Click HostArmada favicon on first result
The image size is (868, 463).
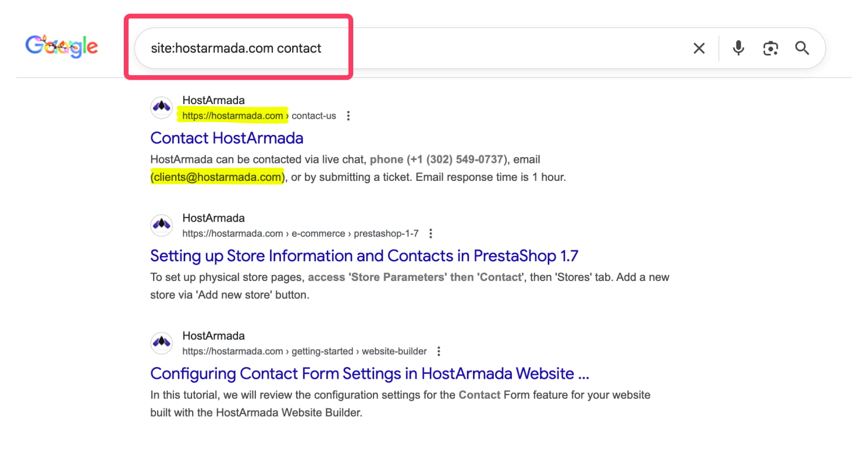click(162, 107)
